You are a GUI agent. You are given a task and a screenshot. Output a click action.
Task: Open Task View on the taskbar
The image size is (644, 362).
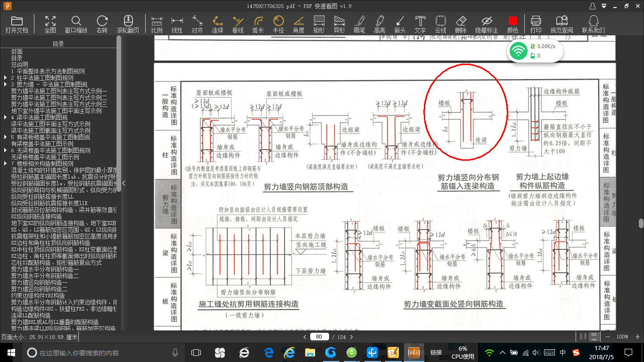(196, 353)
